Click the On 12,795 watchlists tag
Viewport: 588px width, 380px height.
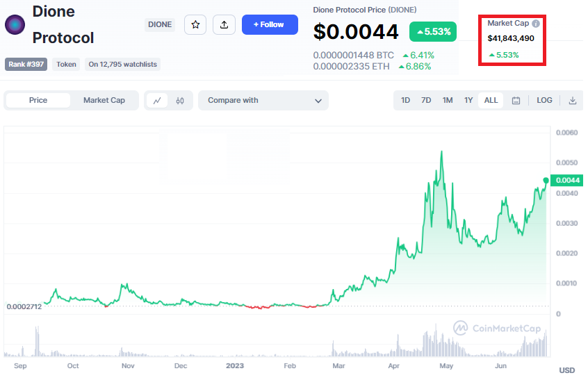coord(122,64)
